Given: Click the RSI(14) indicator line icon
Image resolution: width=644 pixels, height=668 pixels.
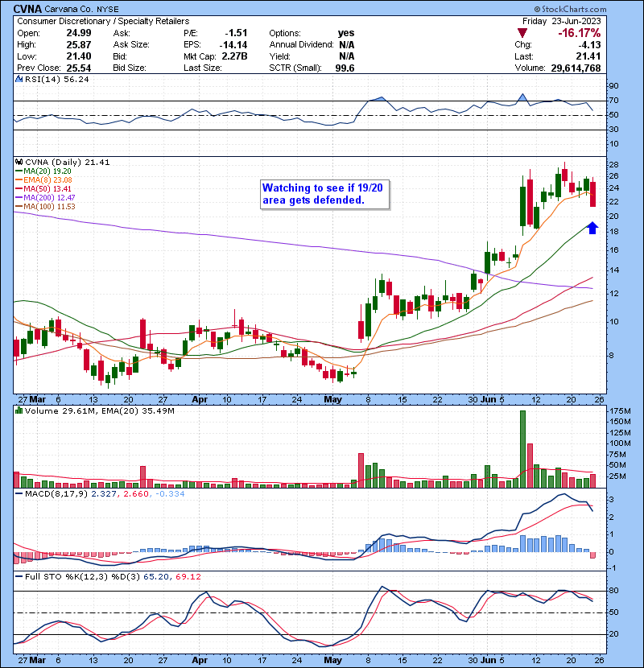Looking at the screenshot, I should (19, 80).
